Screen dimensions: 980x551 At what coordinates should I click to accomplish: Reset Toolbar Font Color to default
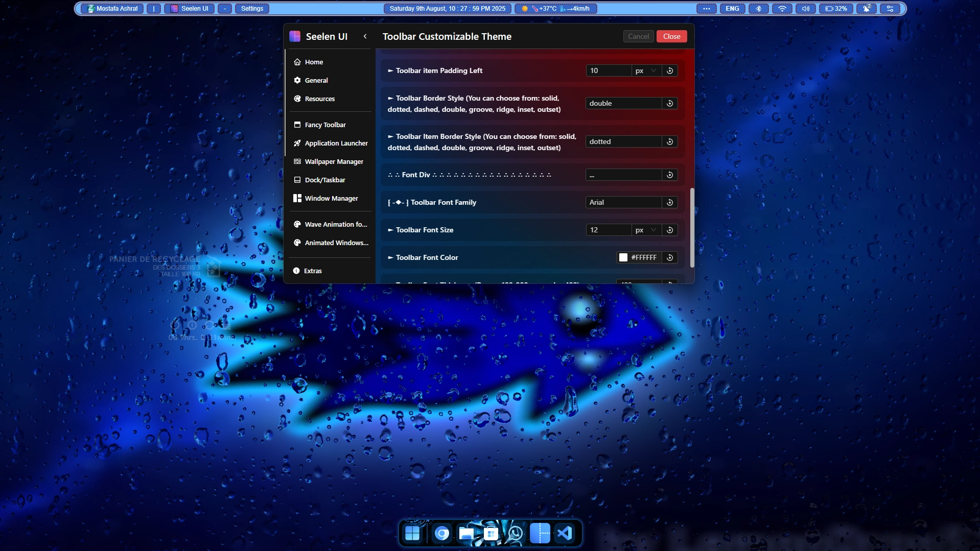(x=670, y=257)
